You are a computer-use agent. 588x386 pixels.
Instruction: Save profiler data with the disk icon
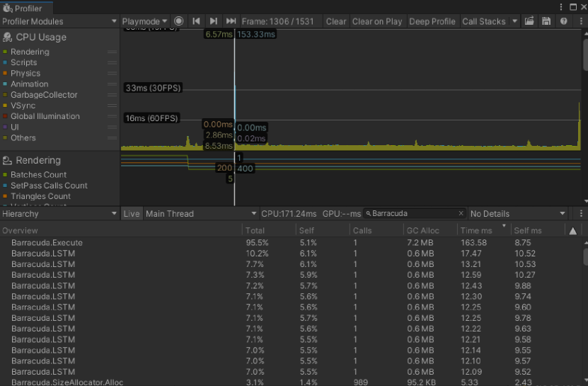(x=546, y=21)
